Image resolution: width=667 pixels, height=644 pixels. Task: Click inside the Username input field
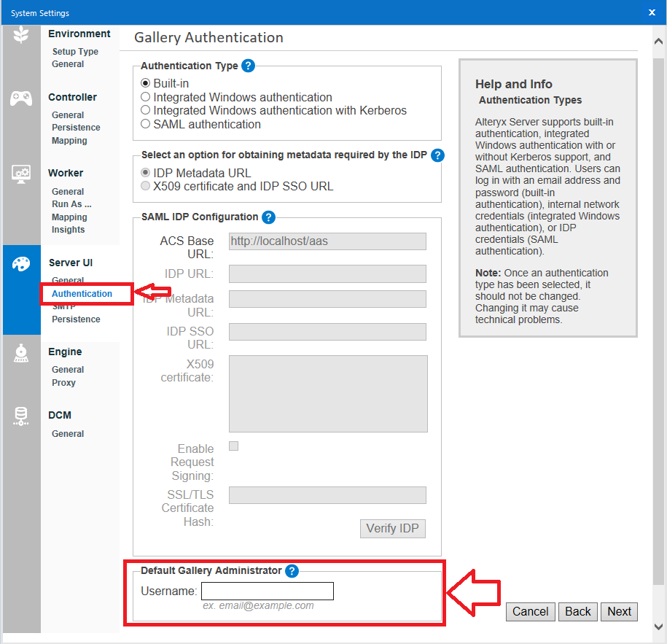pyautogui.click(x=267, y=591)
